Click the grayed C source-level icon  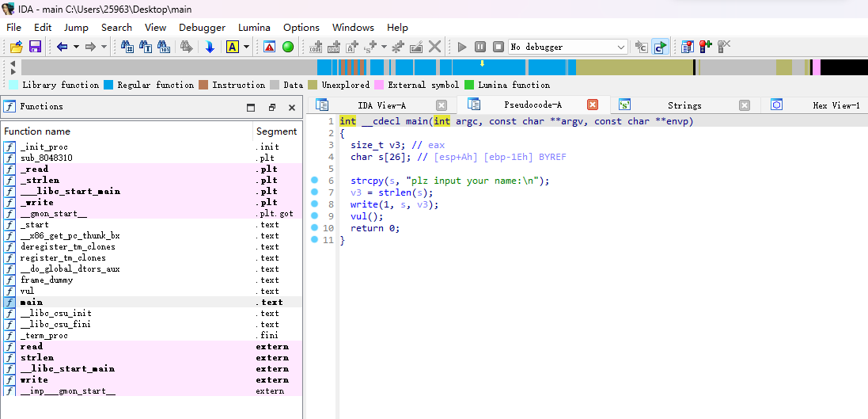pyautogui.click(x=642, y=47)
